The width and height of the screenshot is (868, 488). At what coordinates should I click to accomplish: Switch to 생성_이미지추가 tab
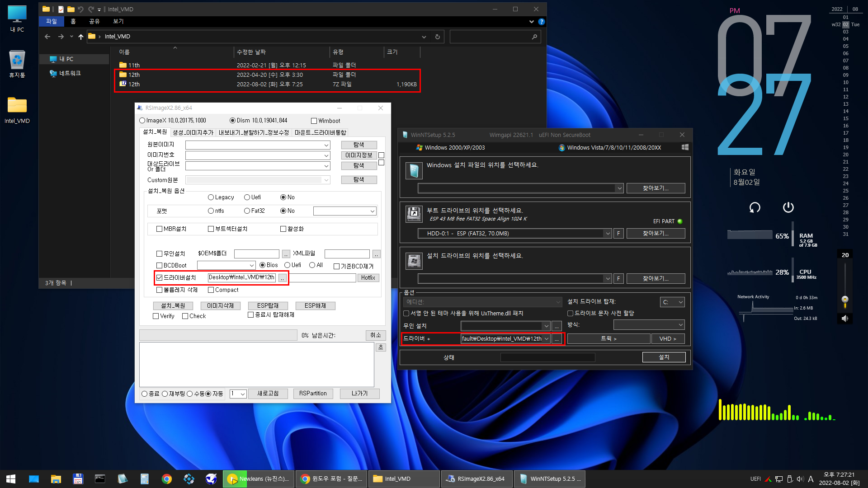[x=193, y=132]
